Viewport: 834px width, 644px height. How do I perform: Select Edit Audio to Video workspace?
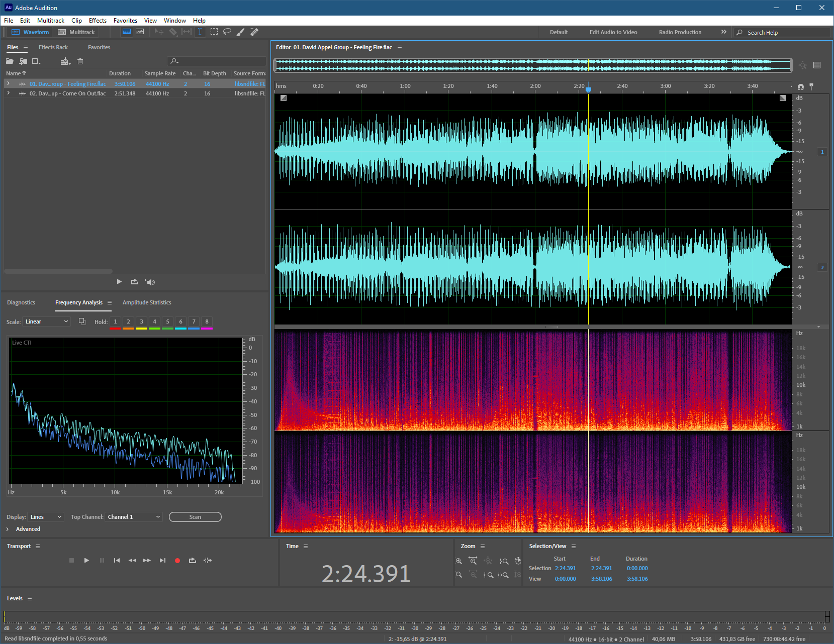(613, 32)
